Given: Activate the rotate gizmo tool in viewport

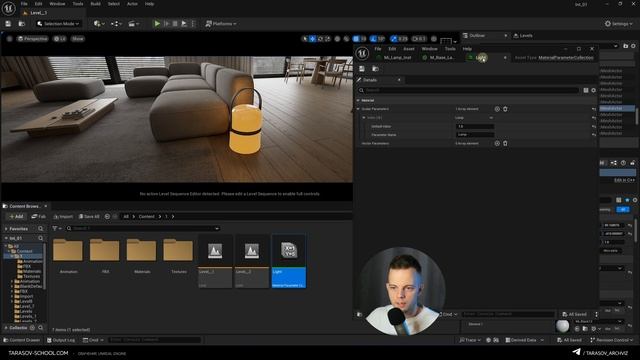Looking at the screenshot, I should pos(320,39).
